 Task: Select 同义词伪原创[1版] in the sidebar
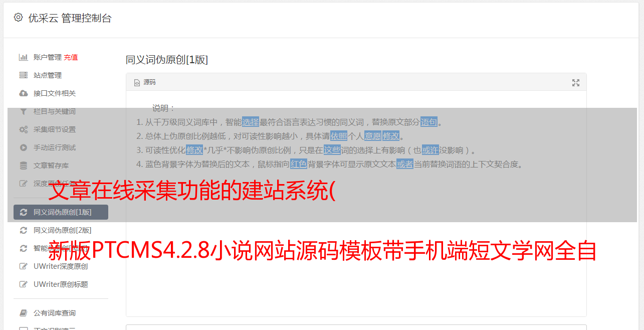pyautogui.click(x=61, y=212)
